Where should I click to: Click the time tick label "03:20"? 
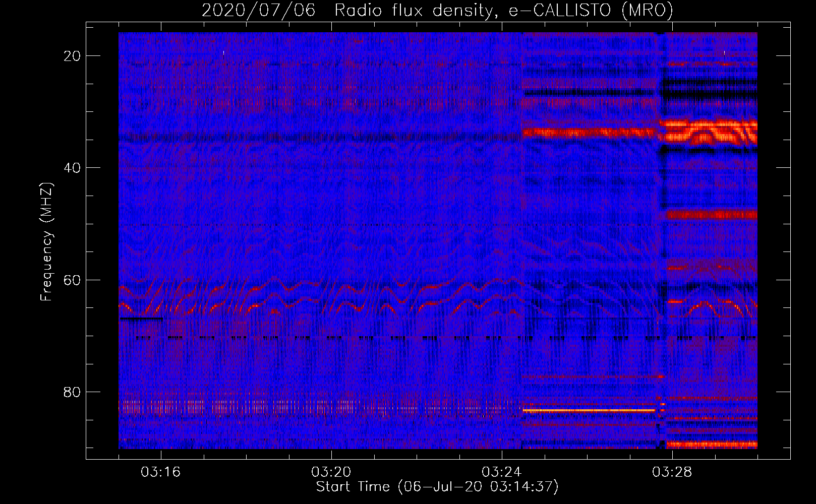331,472
